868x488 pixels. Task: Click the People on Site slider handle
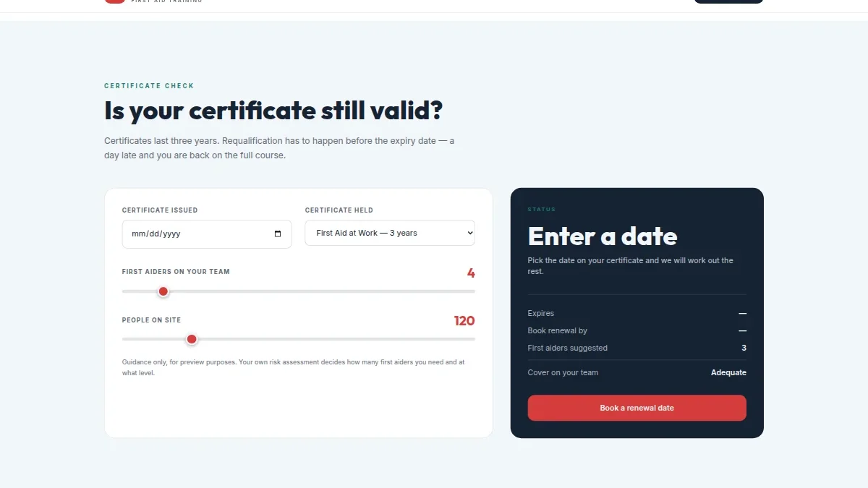point(192,339)
